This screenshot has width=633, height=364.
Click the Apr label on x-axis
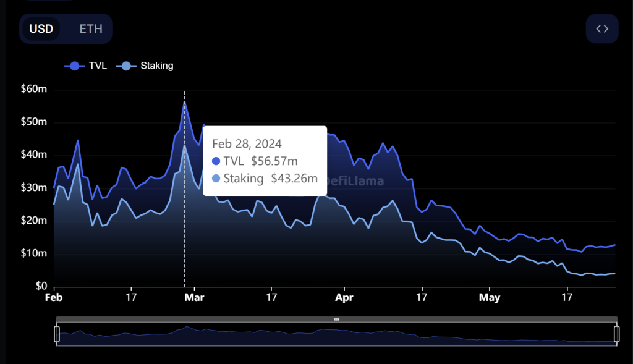click(343, 297)
